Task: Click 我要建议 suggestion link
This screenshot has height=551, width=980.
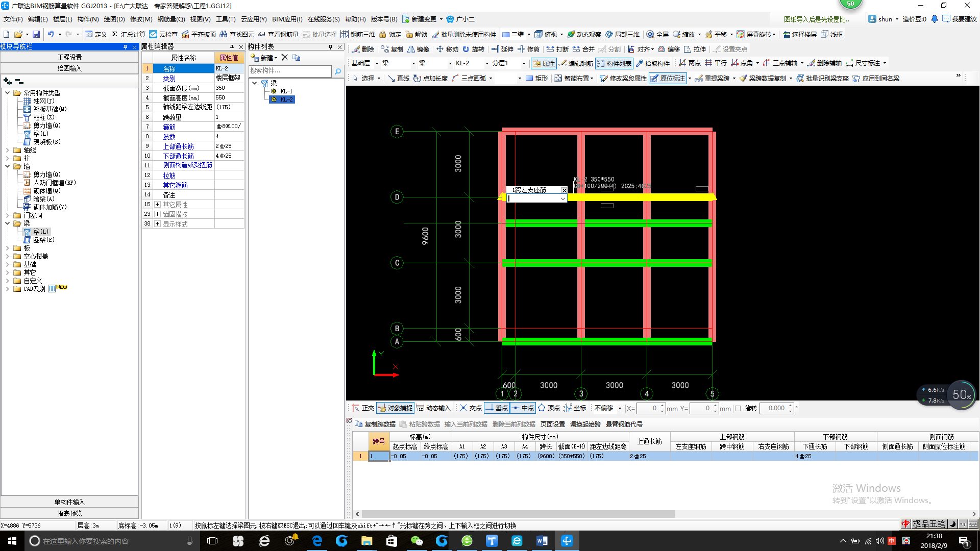Action: 960,19
